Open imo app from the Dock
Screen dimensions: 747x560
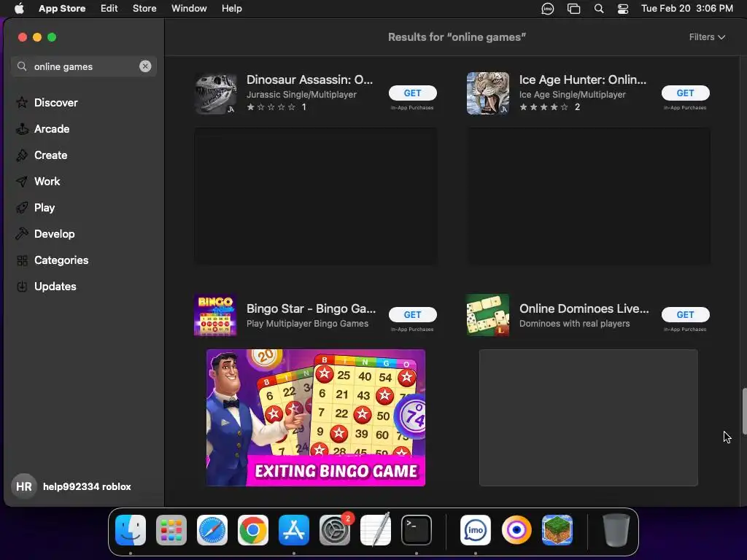point(476,530)
